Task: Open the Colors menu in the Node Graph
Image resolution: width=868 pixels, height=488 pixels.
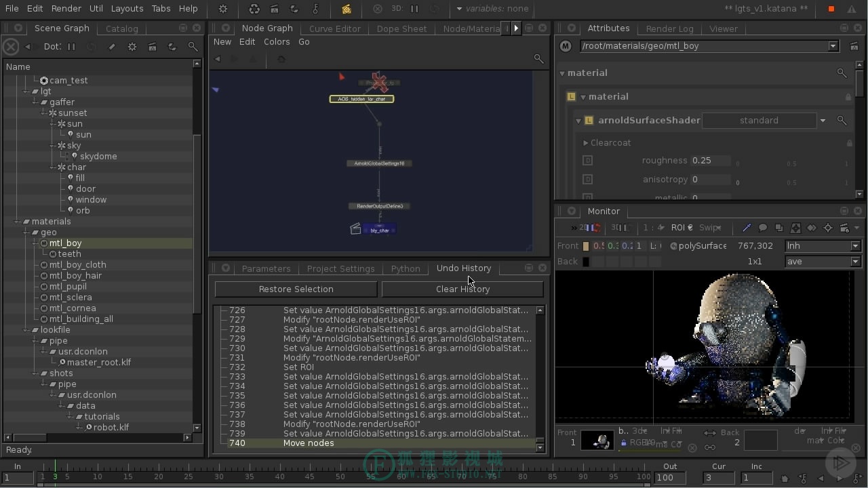Action: pyautogui.click(x=277, y=42)
